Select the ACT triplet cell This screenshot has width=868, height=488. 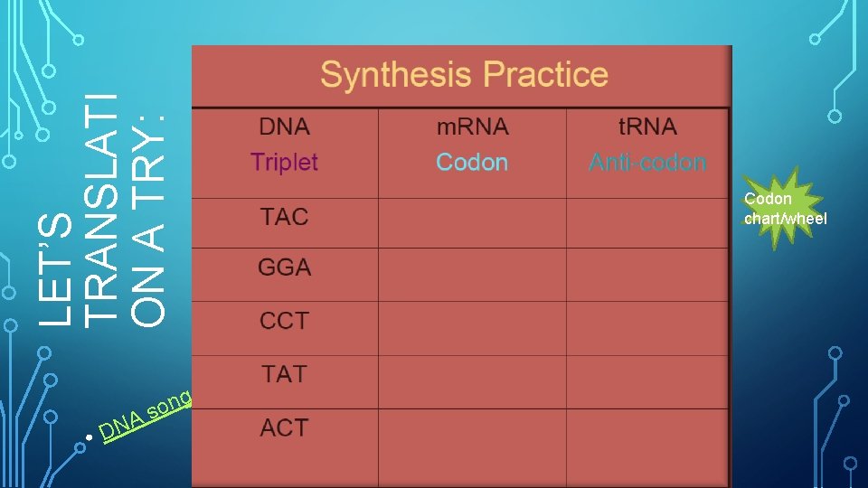pos(284,427)
